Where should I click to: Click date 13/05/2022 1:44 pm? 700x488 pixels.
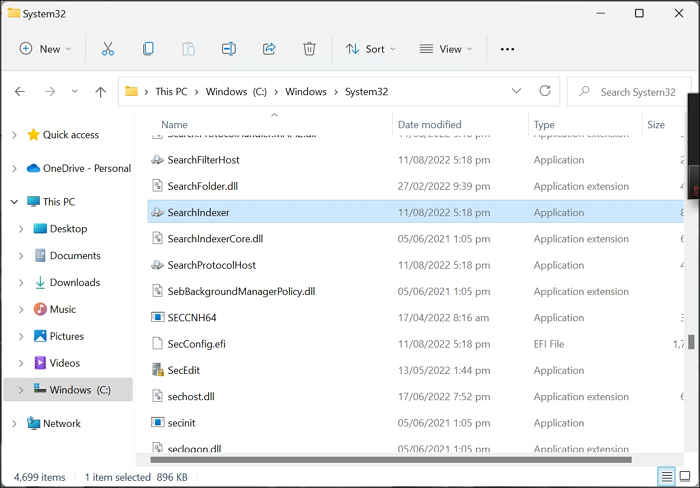point(444,370)
